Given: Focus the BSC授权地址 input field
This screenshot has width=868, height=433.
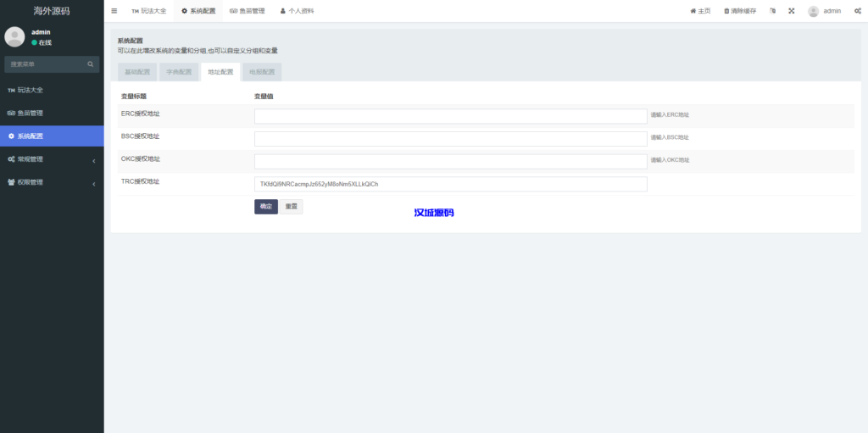Looking at the screenshot, I should (x=451, y=138).
